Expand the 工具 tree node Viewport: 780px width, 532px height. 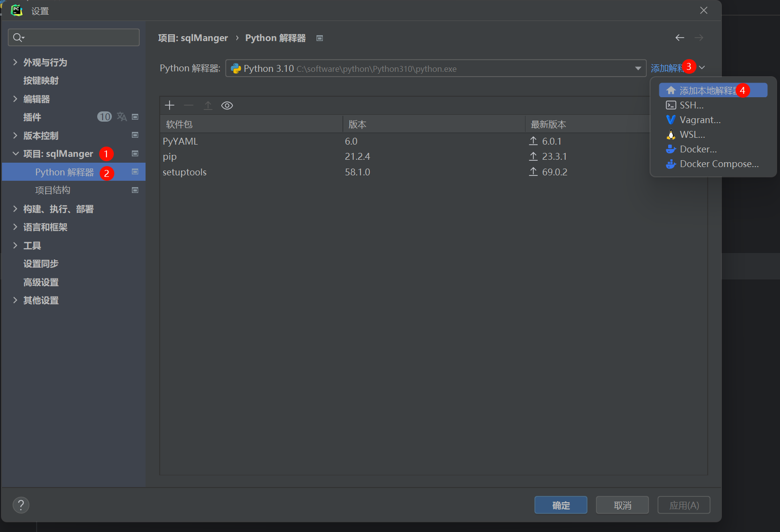15,245
